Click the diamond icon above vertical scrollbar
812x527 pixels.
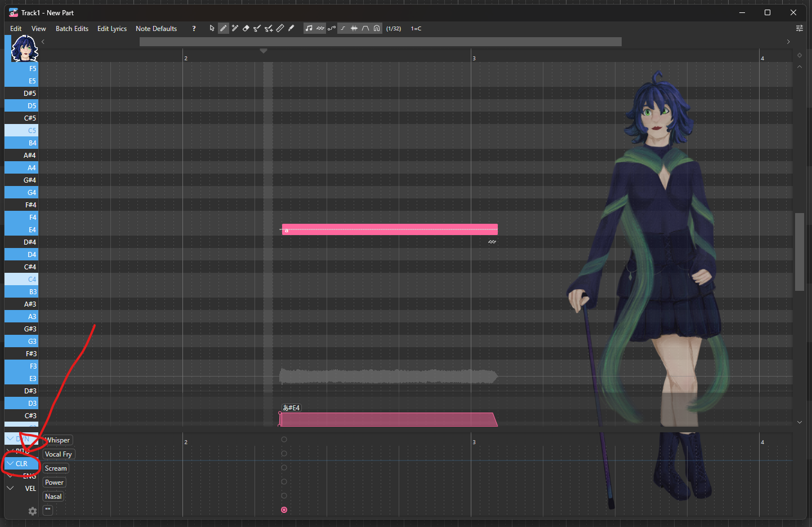tap(800, 55)
